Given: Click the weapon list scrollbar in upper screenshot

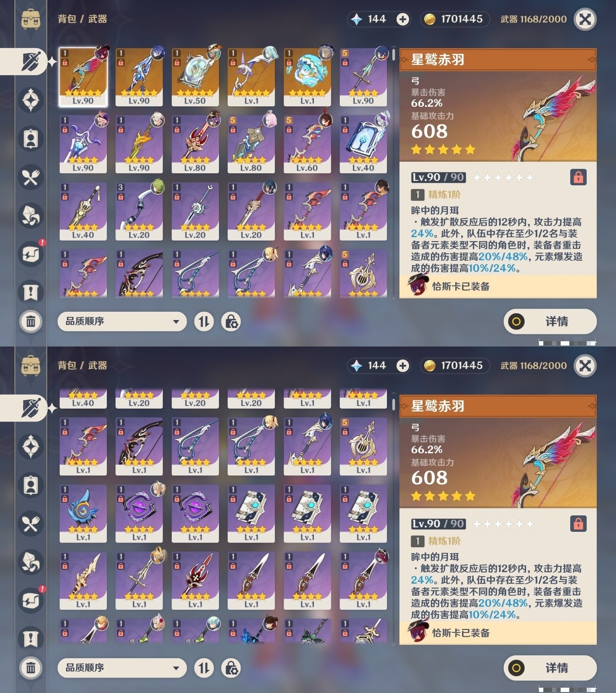Looking at the screenshot, I should coord(394,173).
